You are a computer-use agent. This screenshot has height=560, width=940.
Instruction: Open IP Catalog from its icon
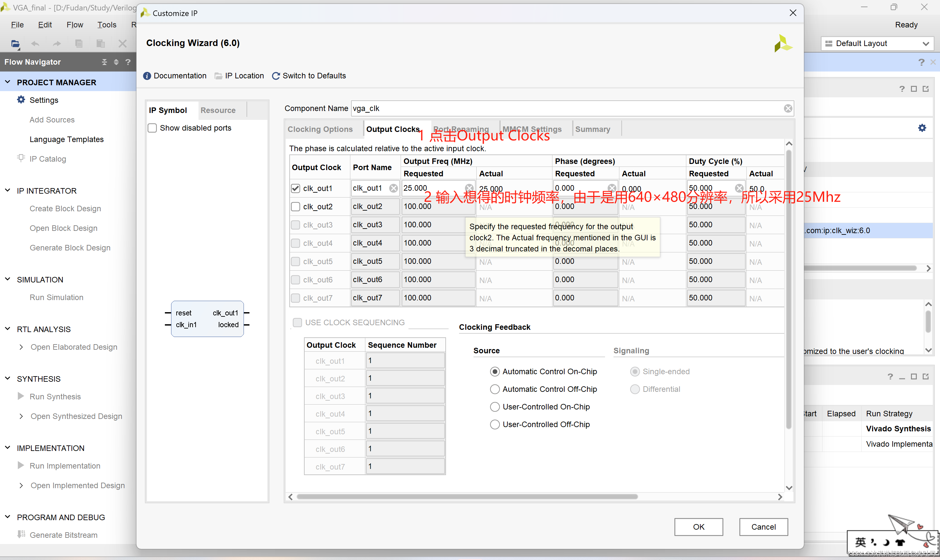21,158
